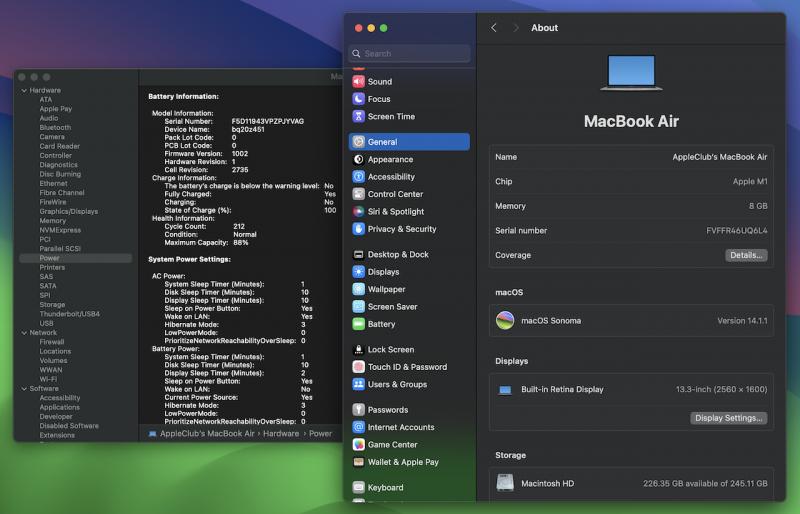800x514 pixels.
Task: Open Wallpaper settings icon
Action: tap(359, 289)
